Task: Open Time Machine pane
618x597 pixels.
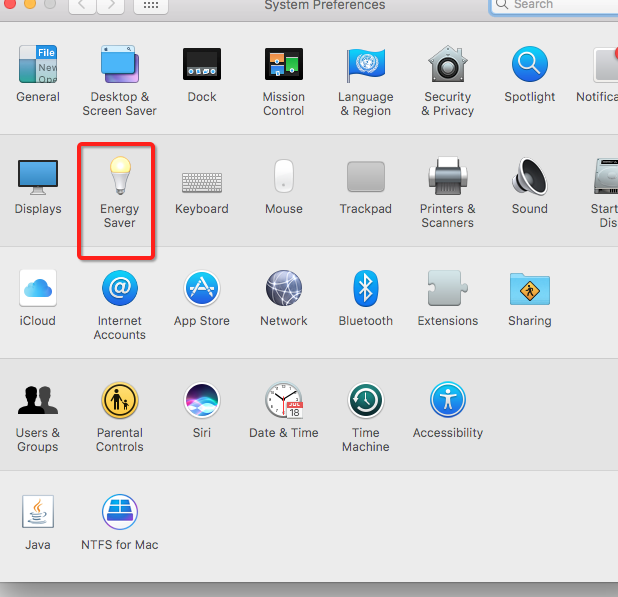Action: 366,417
